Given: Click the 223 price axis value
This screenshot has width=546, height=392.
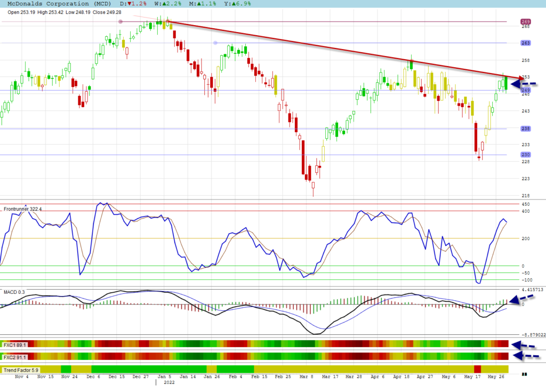Looking at the screenshot, I should pyautogui.click(x=525, y=179).
